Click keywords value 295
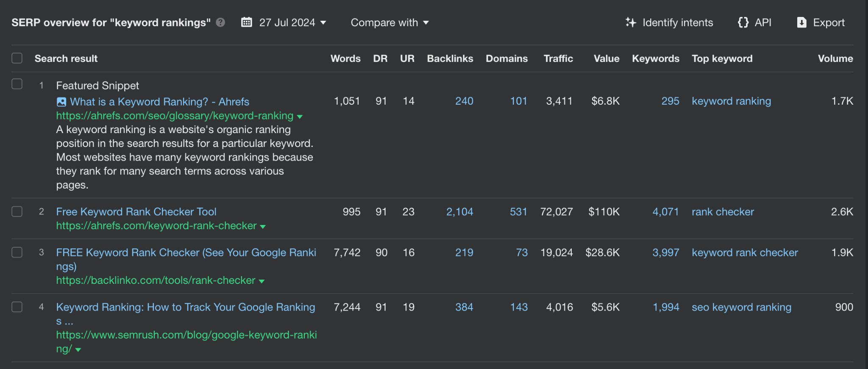This screenshot has width=868, height=369. pos(670,101)
